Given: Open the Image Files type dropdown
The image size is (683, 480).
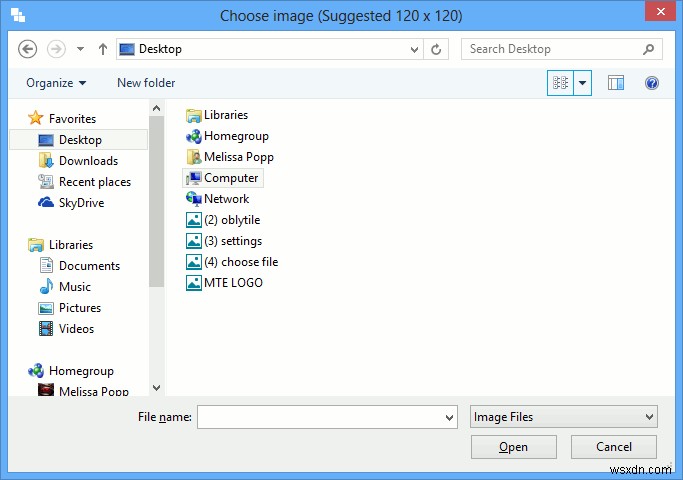Looking at the screenshot, I should pos(564,417).
